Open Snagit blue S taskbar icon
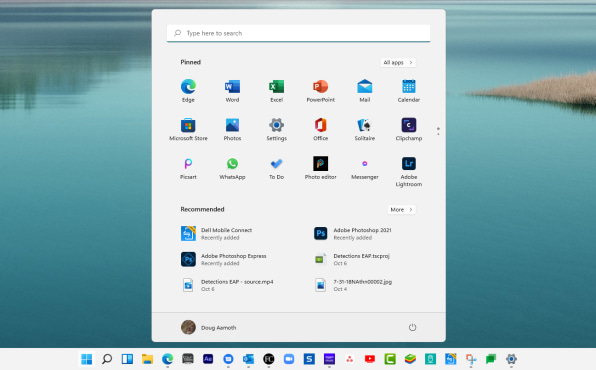 [x=309, y=359]
